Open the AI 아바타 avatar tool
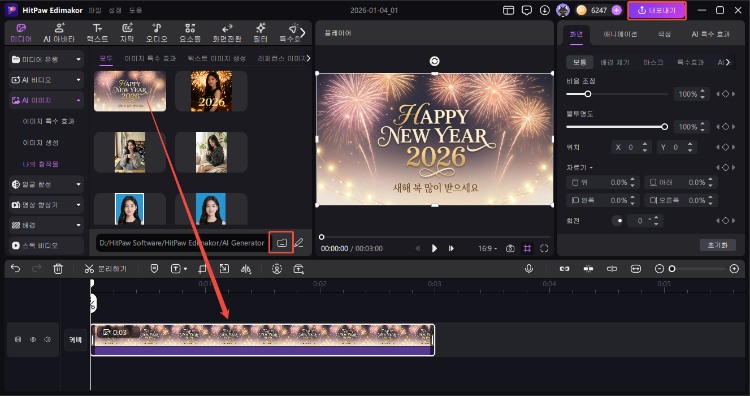Viewport: 750px width, 396px height. (59, 33)
